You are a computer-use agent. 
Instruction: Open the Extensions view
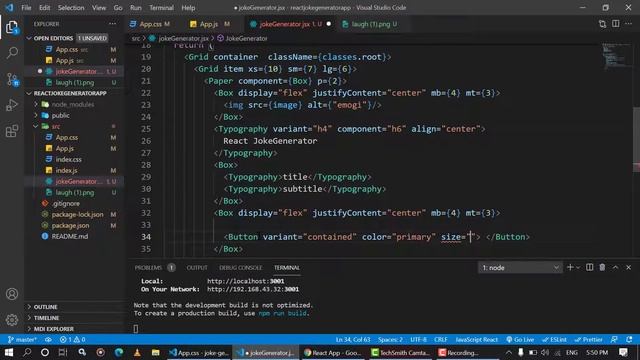12,131
